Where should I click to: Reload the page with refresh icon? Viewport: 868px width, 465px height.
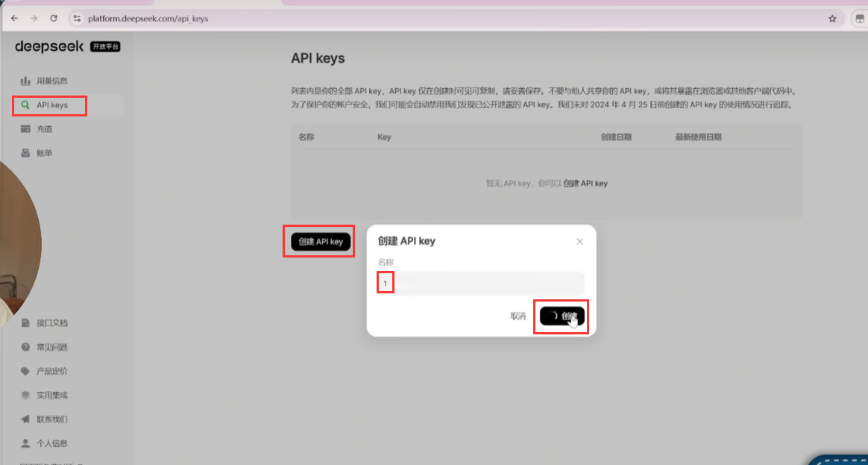[x=54, y=19]
